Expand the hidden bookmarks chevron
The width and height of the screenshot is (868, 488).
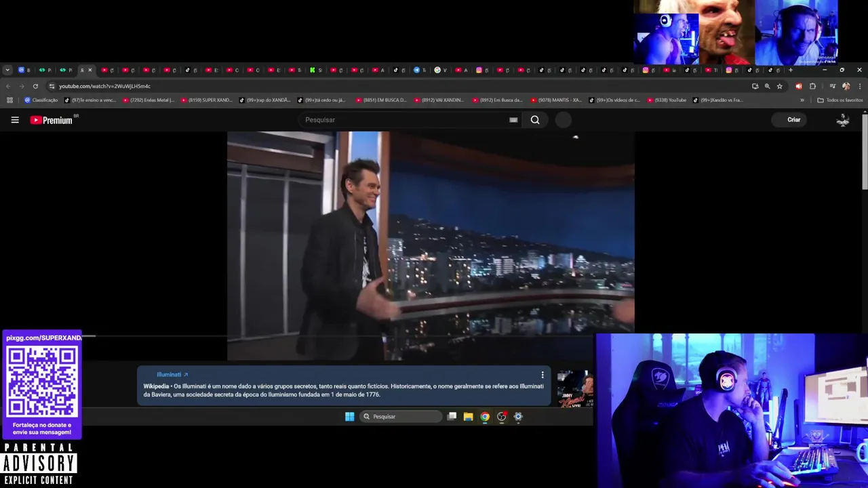[802, 100]
